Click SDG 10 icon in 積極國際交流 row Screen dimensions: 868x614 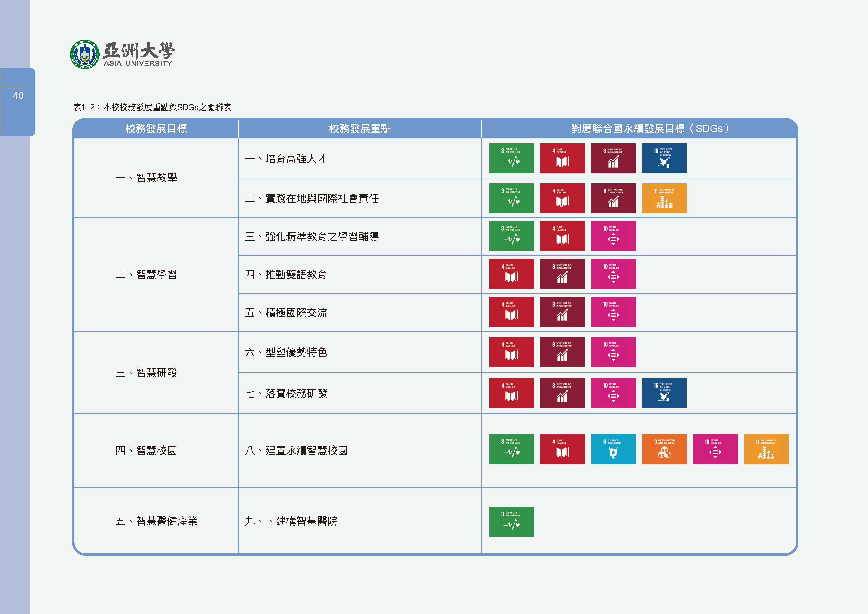click(613, 312)
